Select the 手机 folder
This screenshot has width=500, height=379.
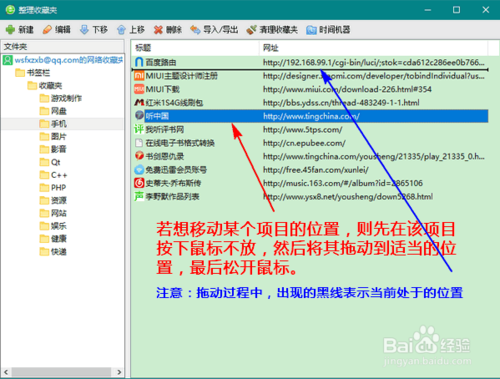pos(53,124)
